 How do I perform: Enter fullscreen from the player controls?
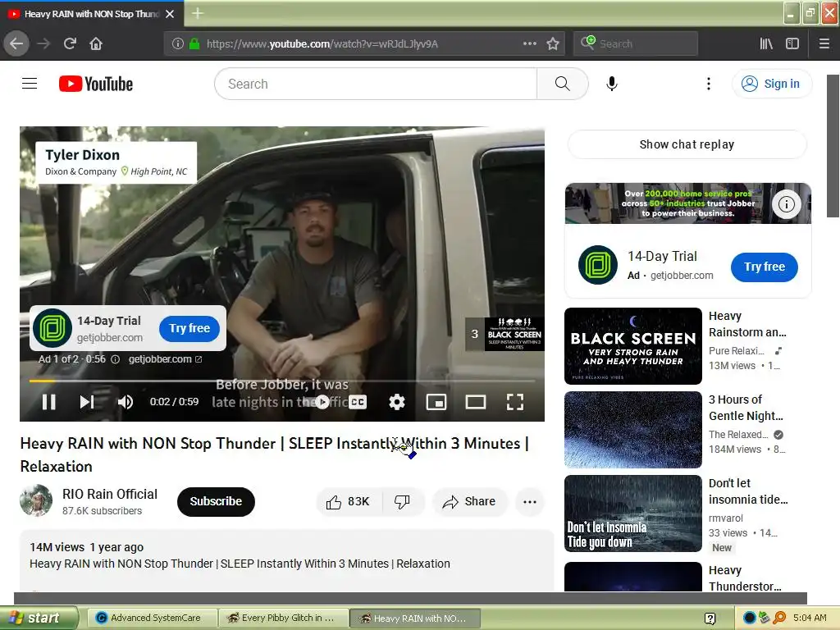pyautogui.click(x=515, y=402)
